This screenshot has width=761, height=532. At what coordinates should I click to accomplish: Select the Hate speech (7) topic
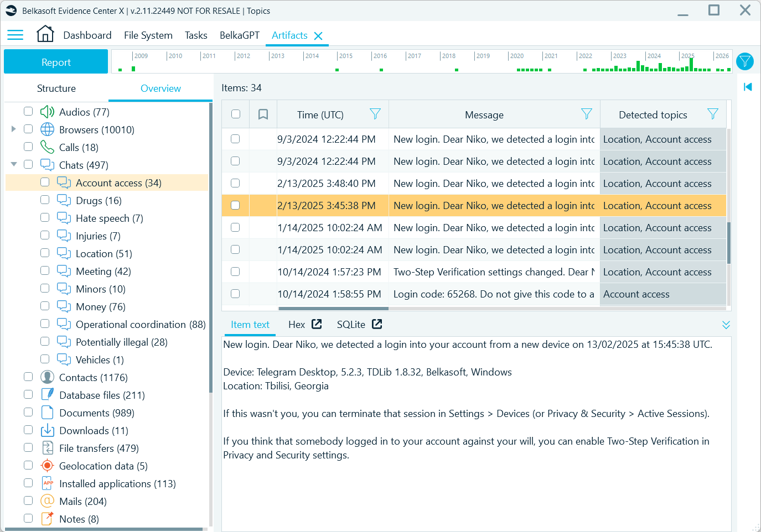(x=110, y=218)
